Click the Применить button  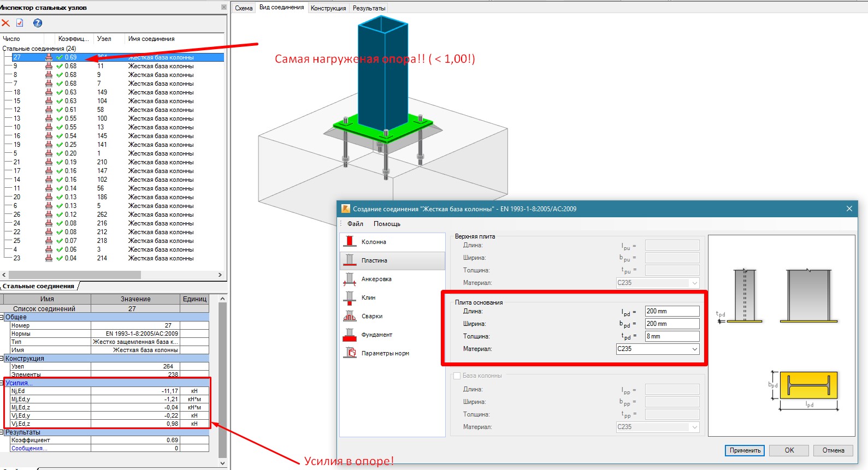745,450
